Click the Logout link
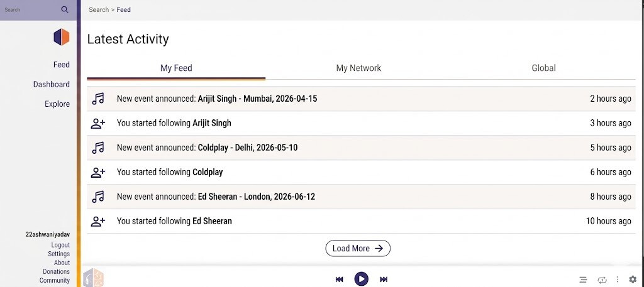The image size is (644, 287). 60,245
